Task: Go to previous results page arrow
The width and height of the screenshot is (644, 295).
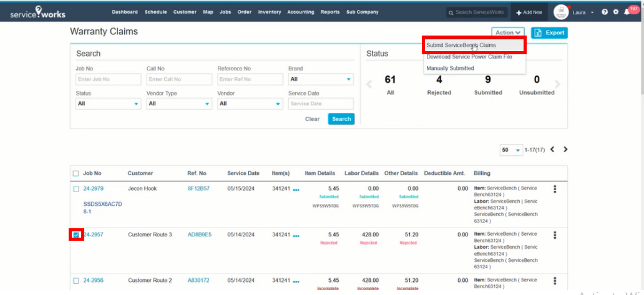Action: pos(552,149)
